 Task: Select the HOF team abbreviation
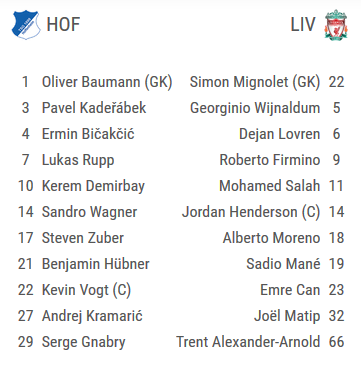63,25
